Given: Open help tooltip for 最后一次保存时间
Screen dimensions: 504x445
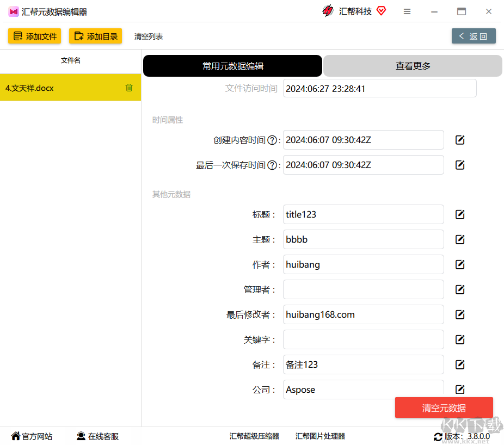Looking at the screenshot, I should pos(272,165).
